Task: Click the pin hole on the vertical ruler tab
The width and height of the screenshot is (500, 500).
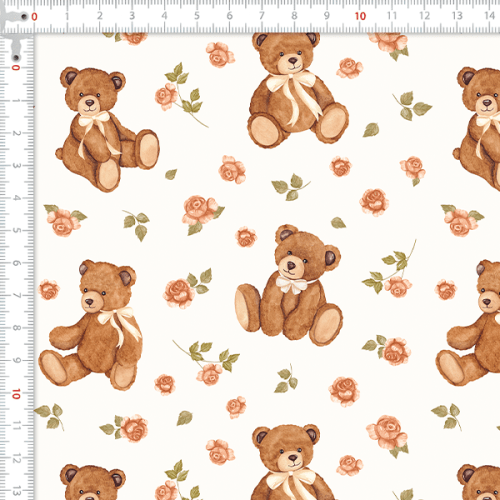Action: point(16,58)
